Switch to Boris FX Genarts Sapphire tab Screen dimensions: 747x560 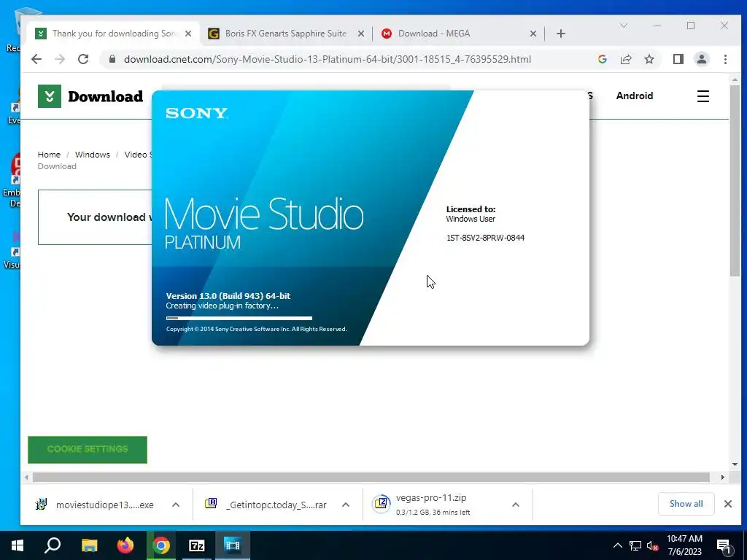[286, 34]
